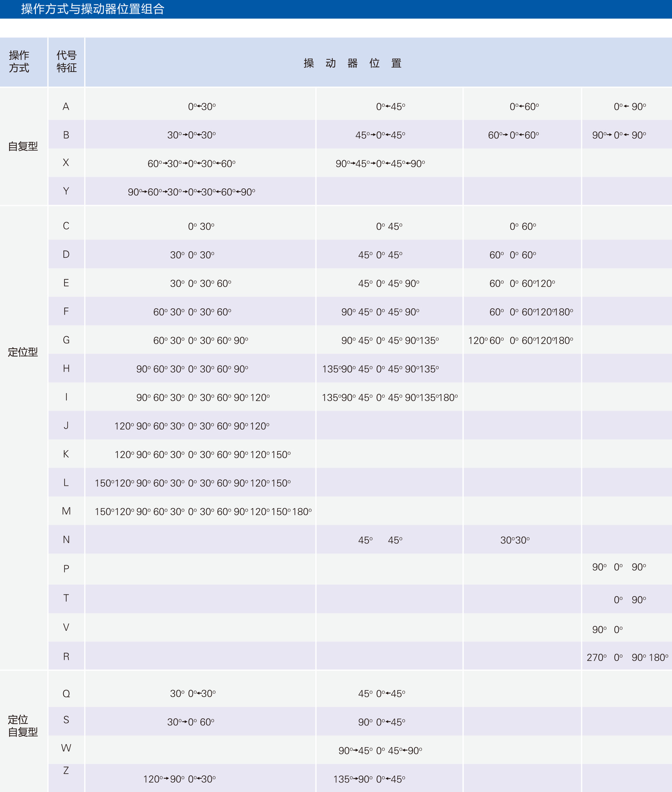
Task: Click the 45° 45° cell in row N
Action: click(380, 540)
